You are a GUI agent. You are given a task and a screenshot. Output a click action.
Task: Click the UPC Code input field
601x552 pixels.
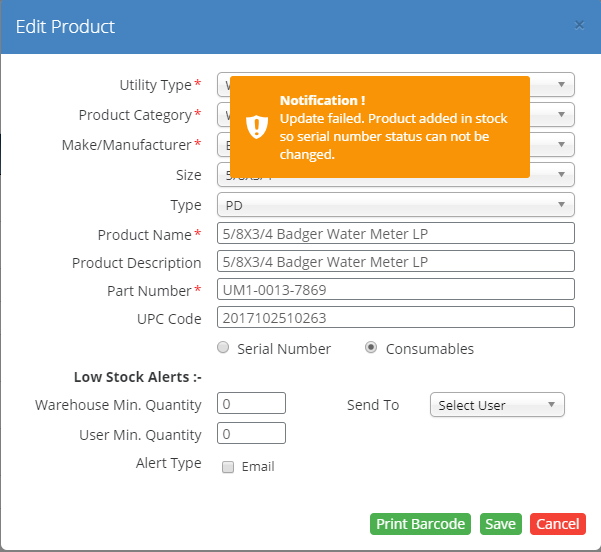pos(395,318)
